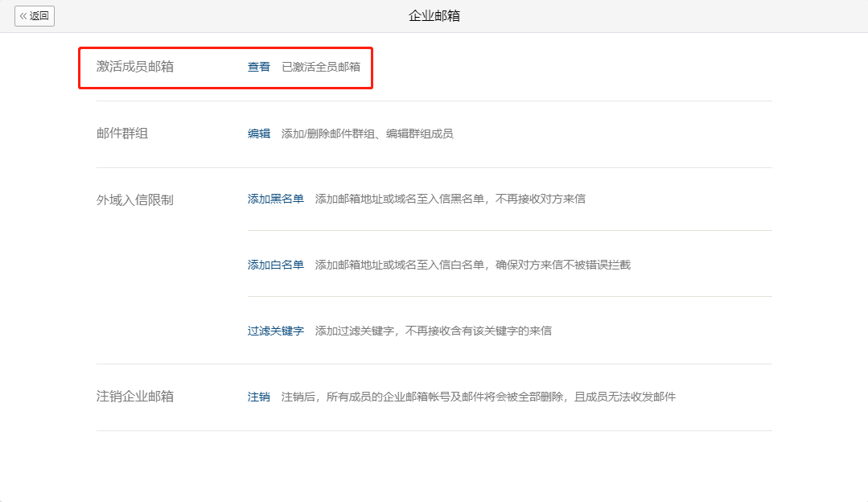Open 添加黑名单 to add a blacklist entry
This screenshot has width=868, height=502.
point(274,199)
